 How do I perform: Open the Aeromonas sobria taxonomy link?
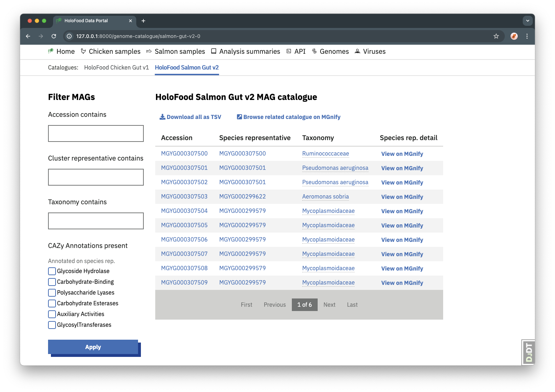pyautogui.click(x=326, y=196)
